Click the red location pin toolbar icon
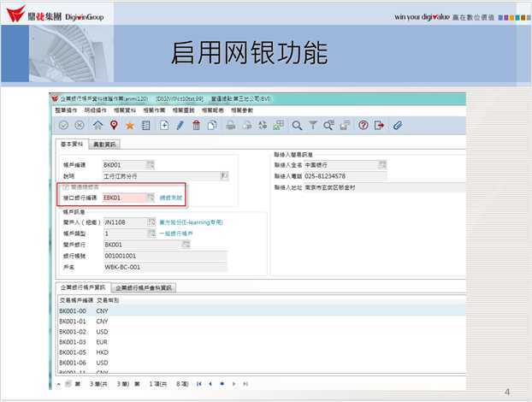Screen dimensions: 532x402 pos(114,125)
